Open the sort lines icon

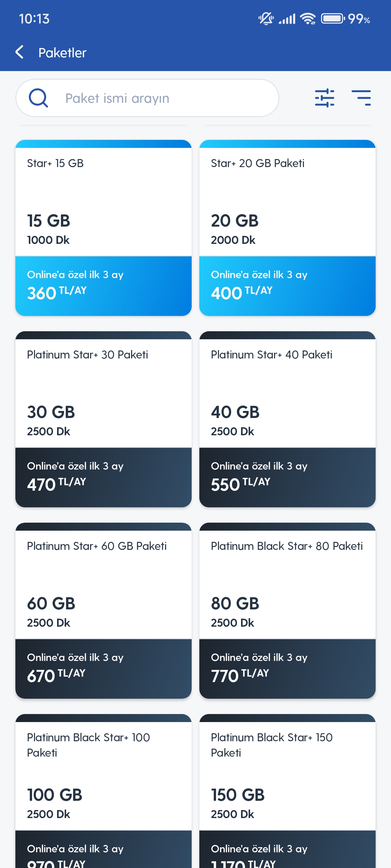(x=361, y=98)
